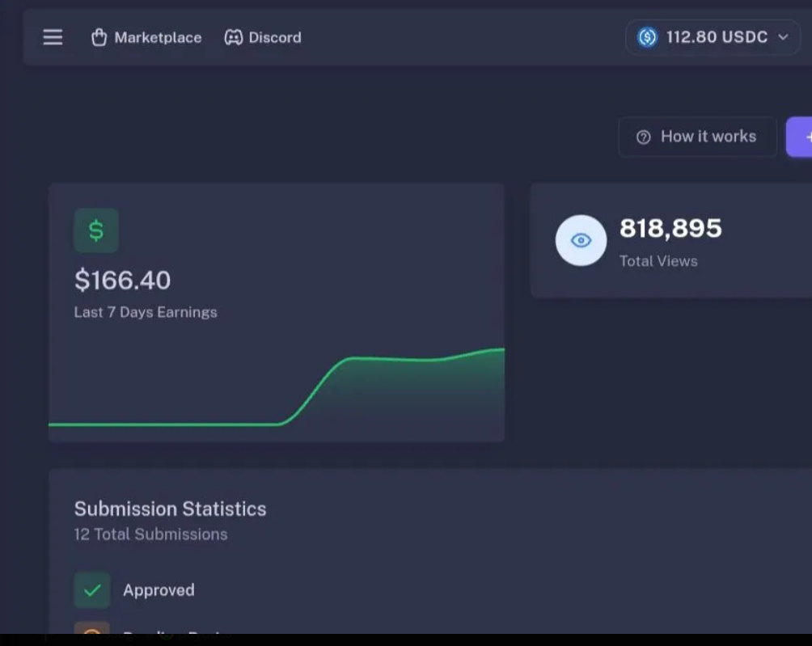Expand the 112.80 USDC balance dropdown
This screenshot has width=812, height=646.
point(712,37)
